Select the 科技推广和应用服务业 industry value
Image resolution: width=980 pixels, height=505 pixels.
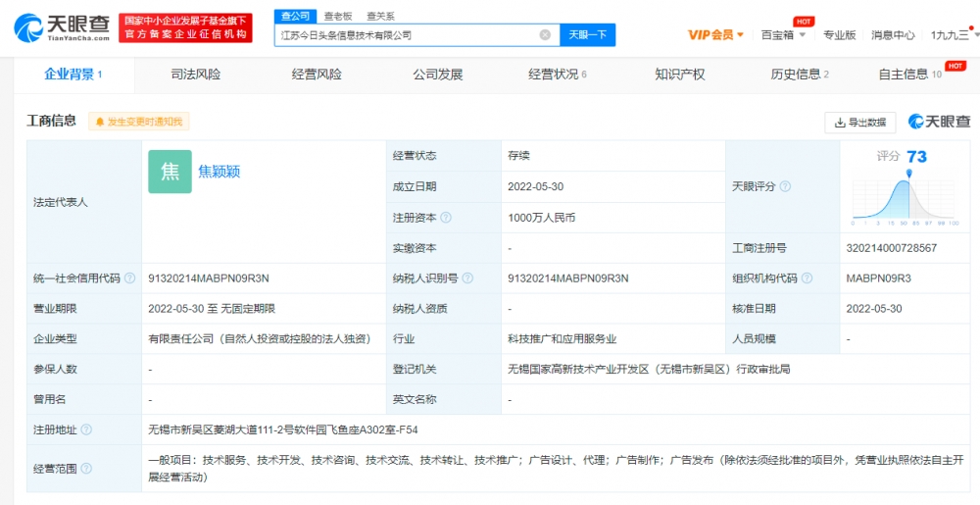563,338
